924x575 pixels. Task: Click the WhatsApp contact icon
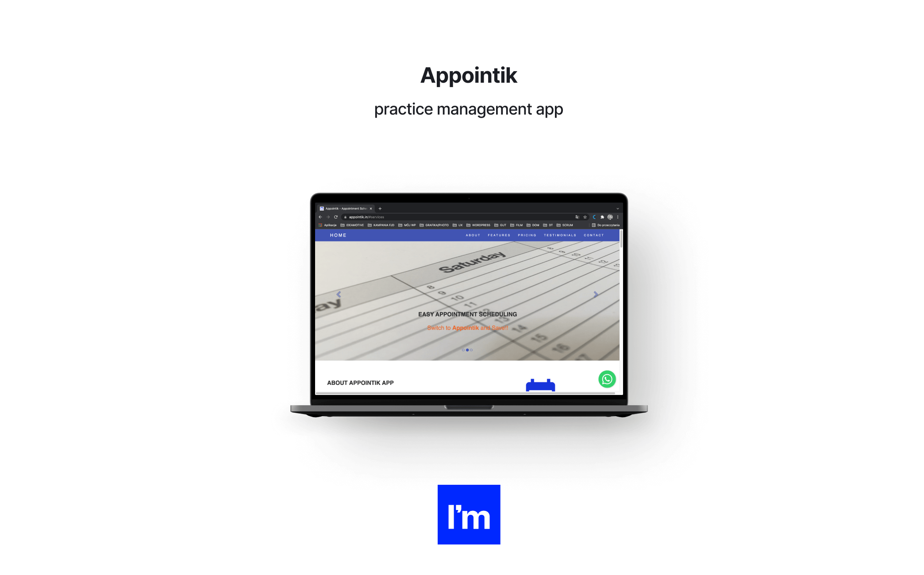pyautogui.click(x=607, y=378)
